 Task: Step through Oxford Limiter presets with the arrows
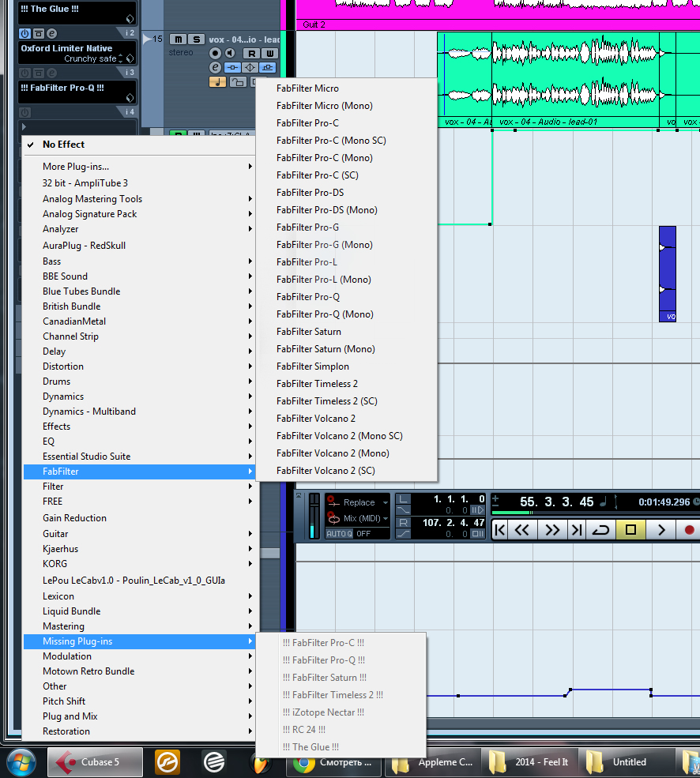[121, 58]
